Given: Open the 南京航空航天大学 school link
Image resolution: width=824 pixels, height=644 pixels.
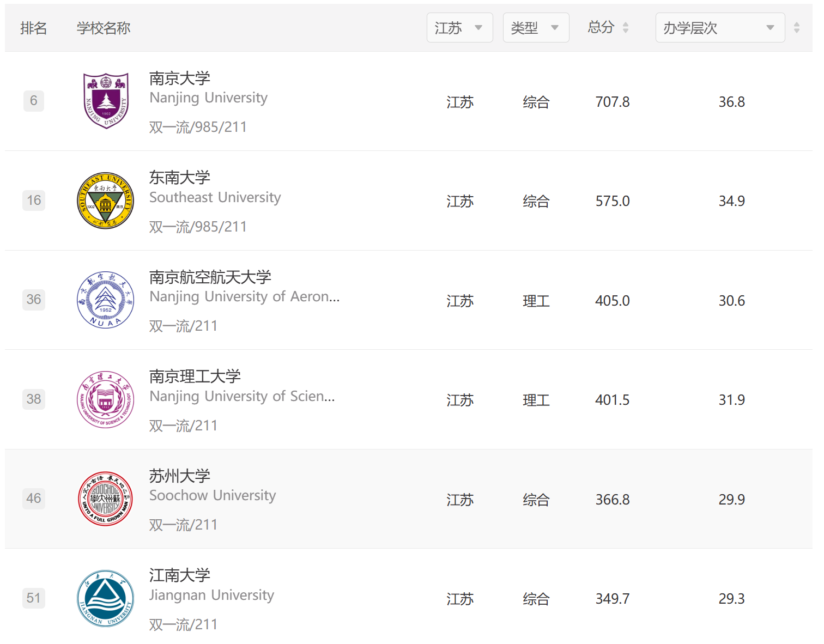Looking at the screenshot, I should [210, 277].
